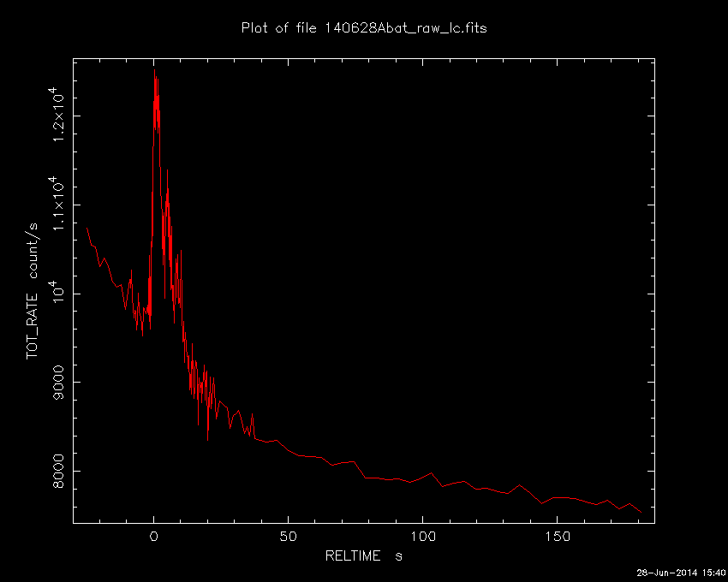Click the x-axis tick label '50'
Image resolution: width=728 pixels, height=582 pixels.
click(x=288, y=537)
